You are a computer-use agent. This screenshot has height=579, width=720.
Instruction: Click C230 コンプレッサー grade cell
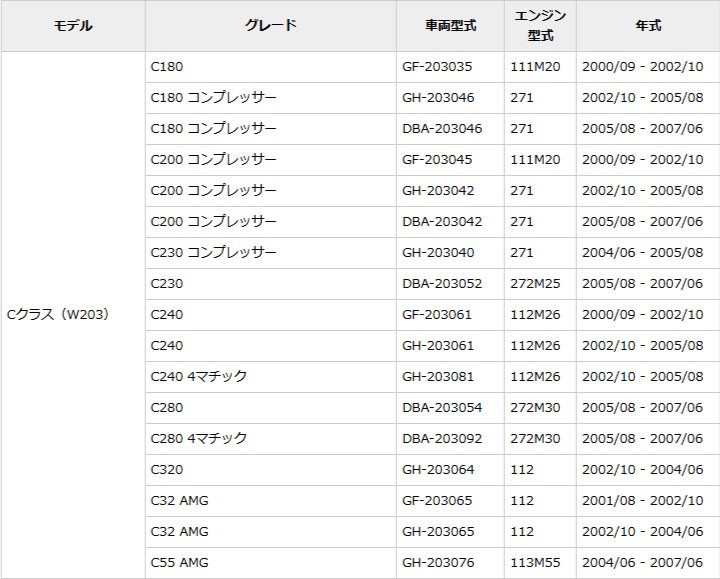pos(271,253)
